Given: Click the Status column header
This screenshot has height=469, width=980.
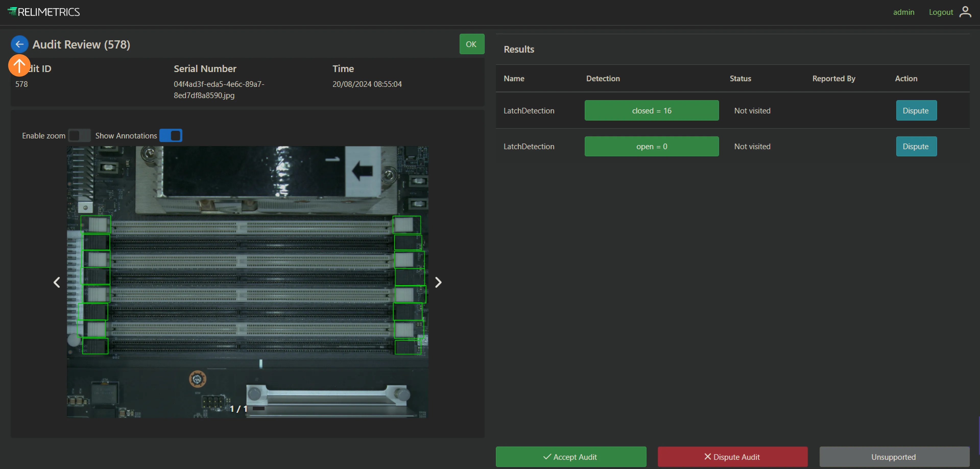Looking at the screenshot, I should 740,78.
